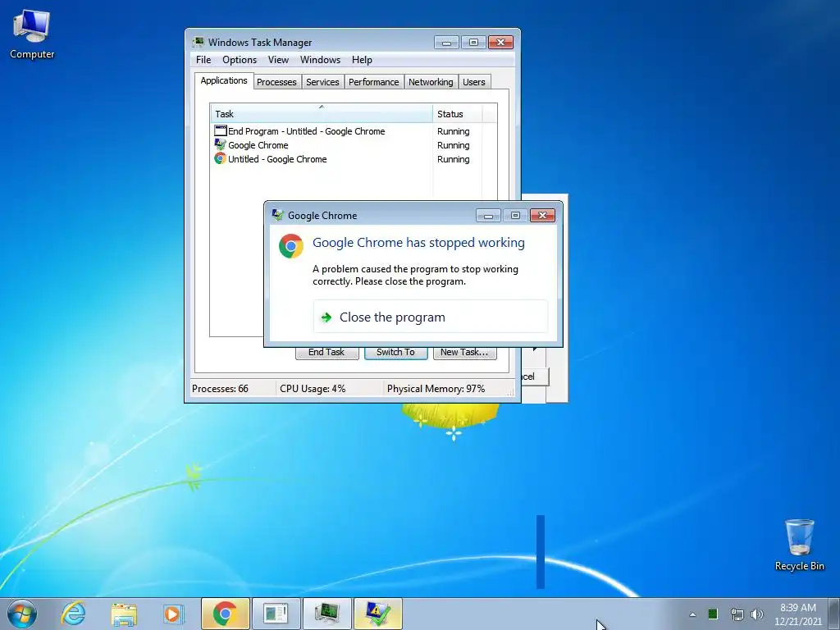Open the File menu in Task Manager

[x=203, y=60]
